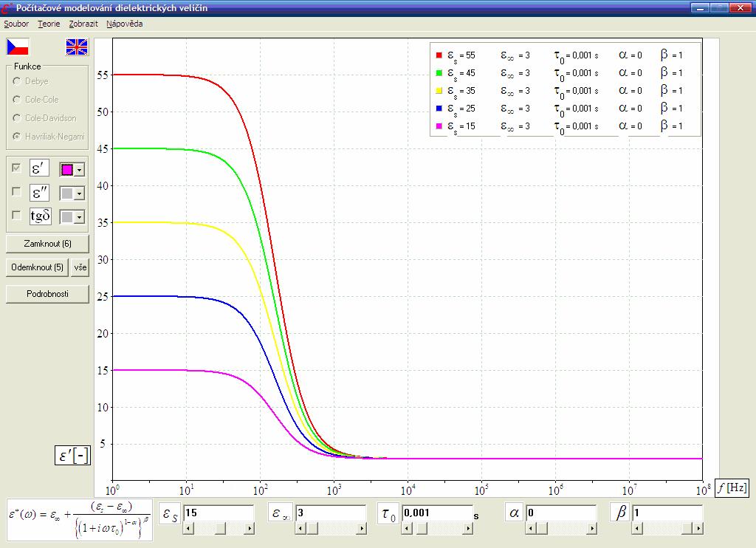Image resolution: width=756 pixels, height=548 pixels.
Task: Click the ε′ symbol icon
Action: pos(39,168)
